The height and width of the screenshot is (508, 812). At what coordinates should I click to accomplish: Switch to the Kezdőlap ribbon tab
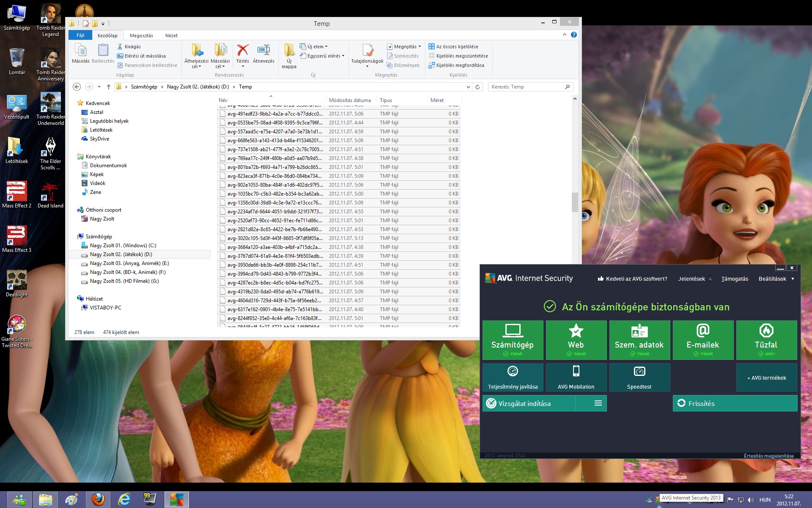(107, 36)
